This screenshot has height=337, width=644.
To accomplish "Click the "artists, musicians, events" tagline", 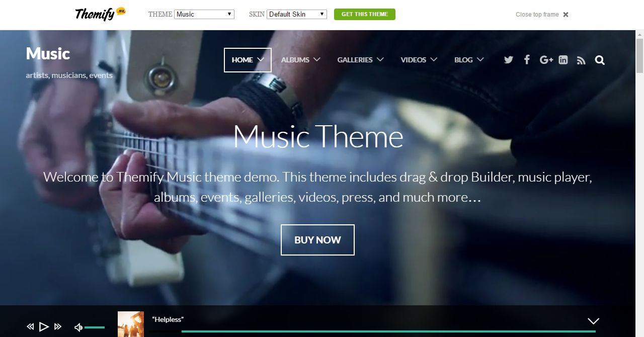I will [69, 75].
